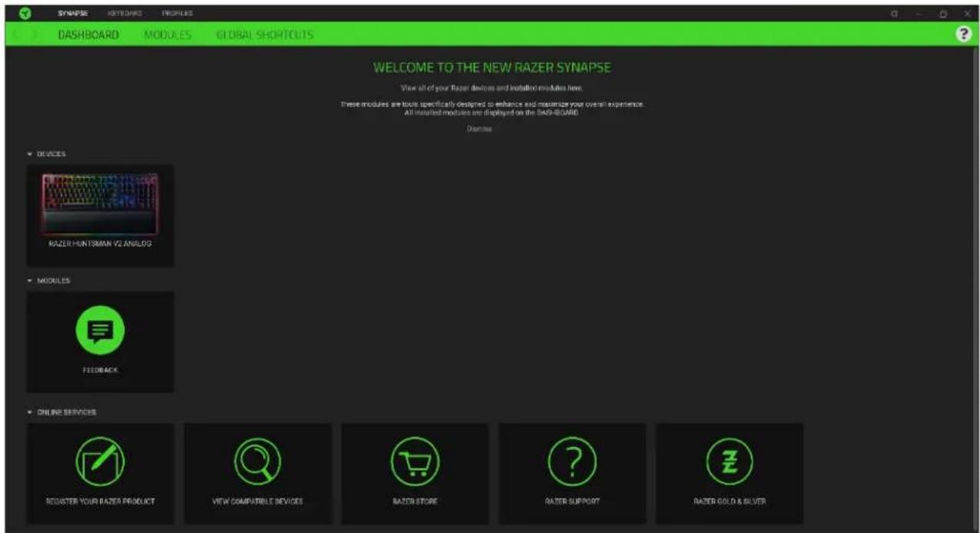Dismiss the welcome message
This screenshot has width=980, height=533.
[478, 129]
